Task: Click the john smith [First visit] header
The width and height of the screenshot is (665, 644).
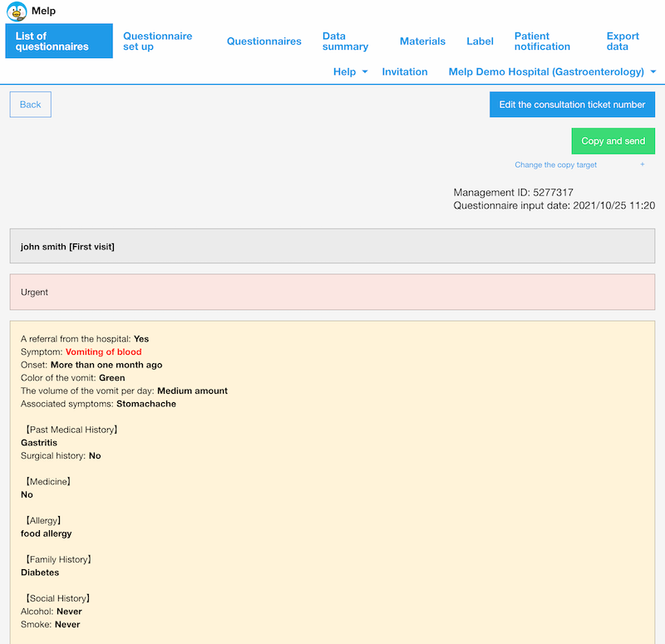Action: 332,246
